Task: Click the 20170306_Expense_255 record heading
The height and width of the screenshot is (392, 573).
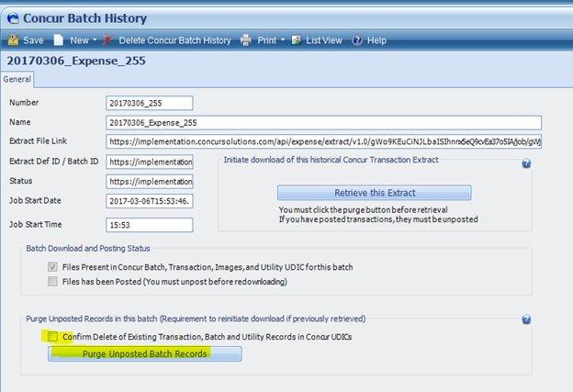Action: [x=76, y=61]
